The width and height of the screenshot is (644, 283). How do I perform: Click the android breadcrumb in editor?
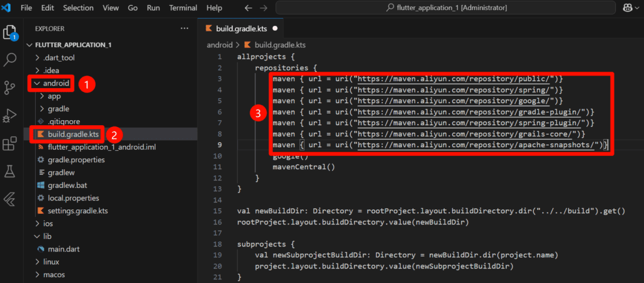[x=219, y=45]
